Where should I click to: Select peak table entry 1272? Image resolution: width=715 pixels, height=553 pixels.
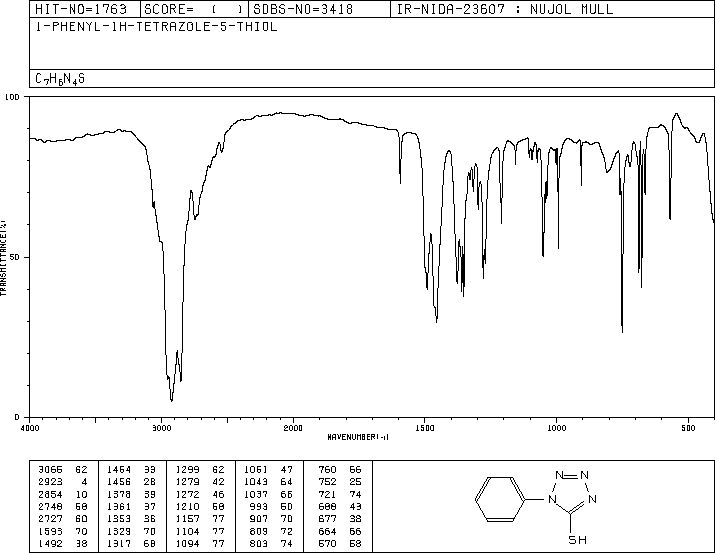pyautogui.click(x=187, y=494)
